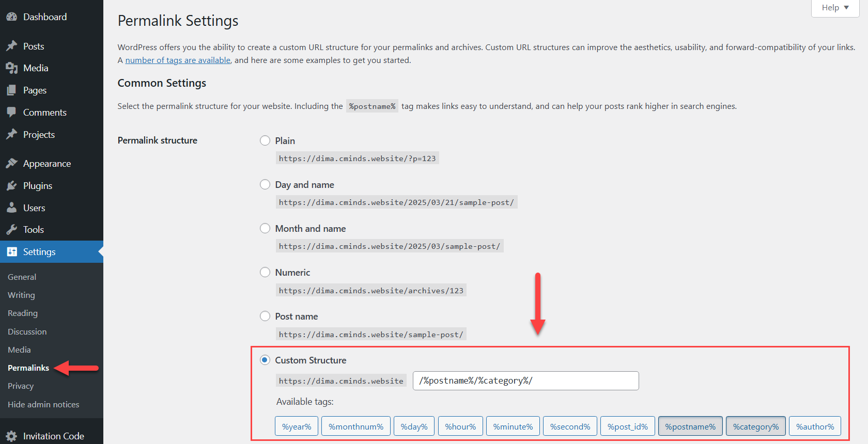The image size is (868, 444).
Task: Click the 2025/03/sample-post example URL
Action: coord(390,246)
